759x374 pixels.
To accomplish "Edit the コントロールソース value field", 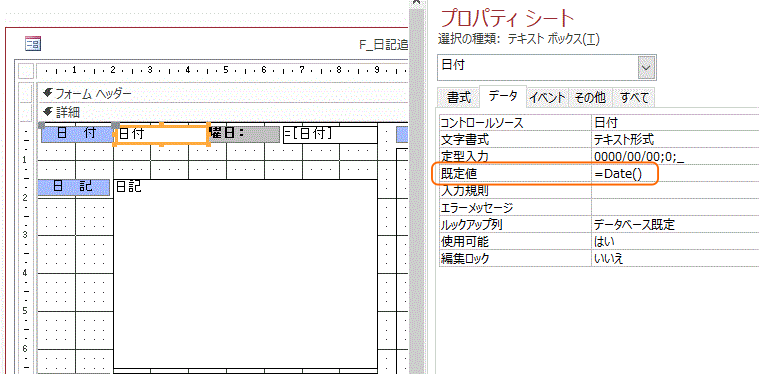I will click(675, 122).
